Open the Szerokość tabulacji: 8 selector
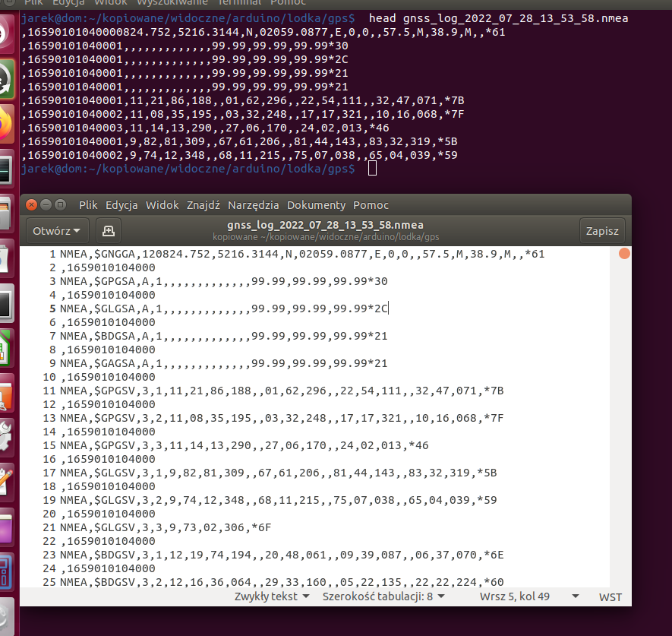672x636 pixels. 383,596
